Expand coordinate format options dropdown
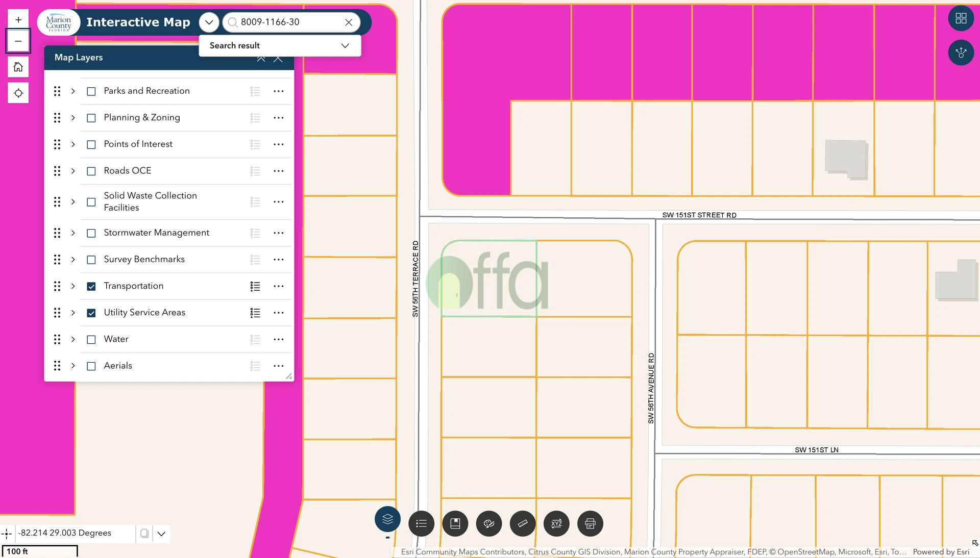The height and width of the screenshot is (558, 980). click(161, 534)
